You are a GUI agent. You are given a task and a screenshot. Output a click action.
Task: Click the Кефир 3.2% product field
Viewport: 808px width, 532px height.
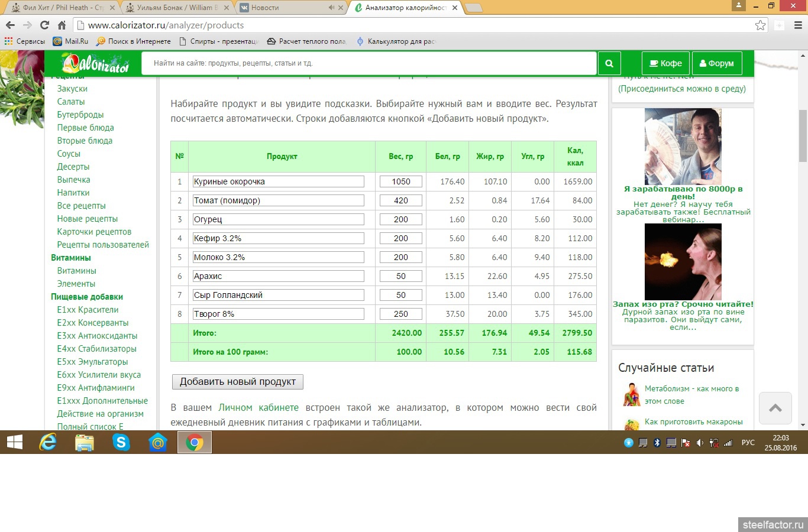[x=278, y=238]
